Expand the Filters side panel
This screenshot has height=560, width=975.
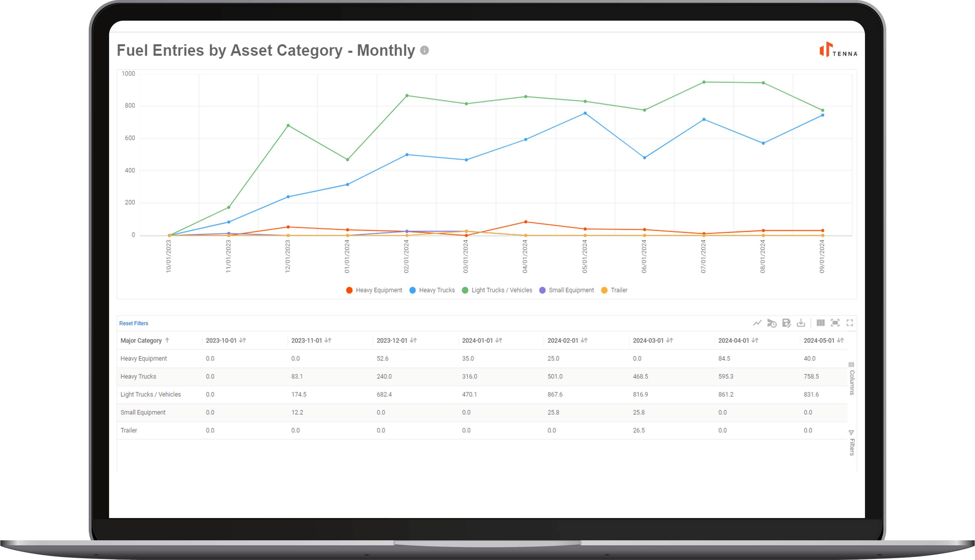[x=852, y=443]
